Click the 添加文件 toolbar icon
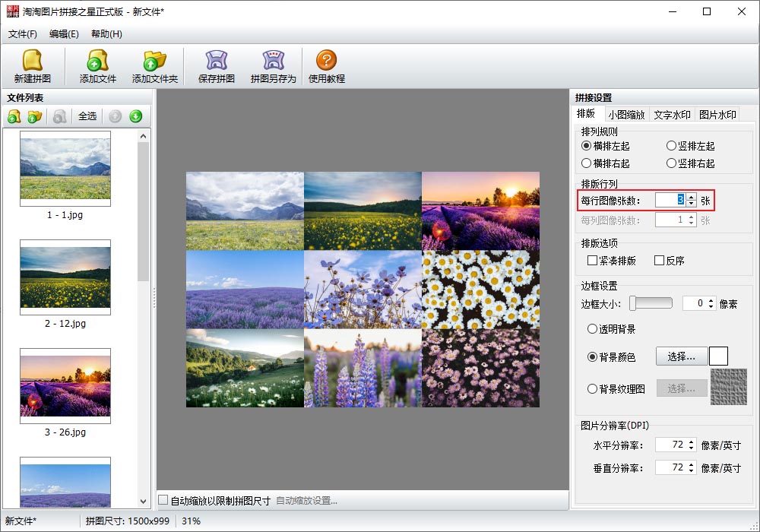Screen dimensions: 760x532 [x=97, y=61]
